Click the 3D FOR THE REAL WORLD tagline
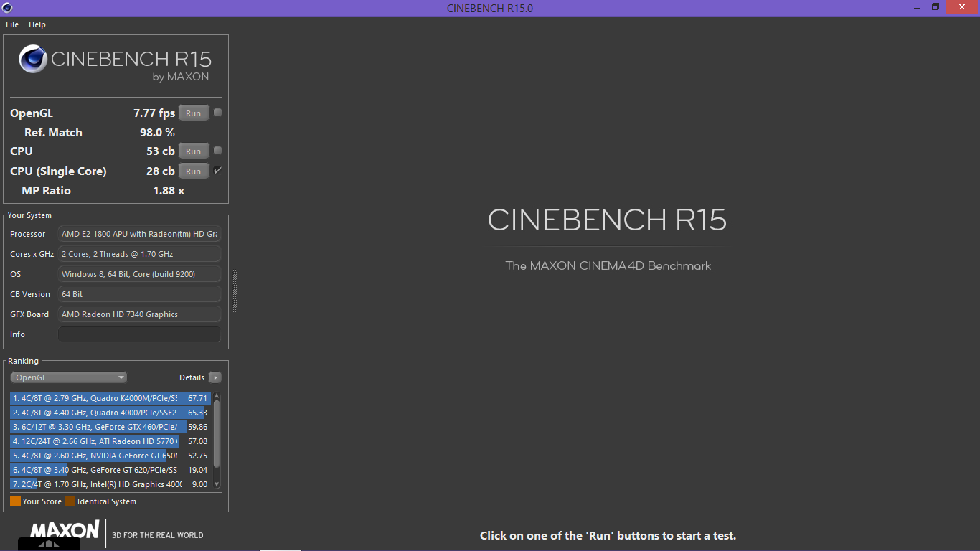The height and width of the screenshot is (551, 980). [158, 535]
